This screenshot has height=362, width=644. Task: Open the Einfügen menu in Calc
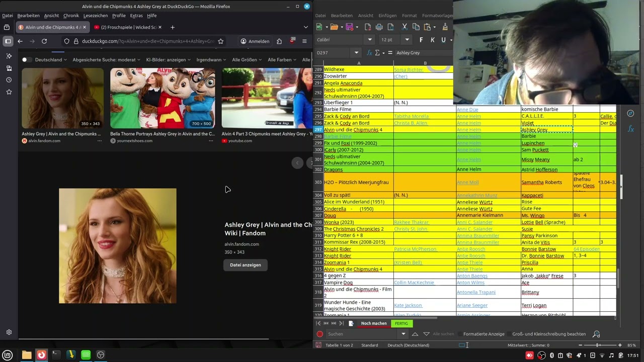(387, 16)
